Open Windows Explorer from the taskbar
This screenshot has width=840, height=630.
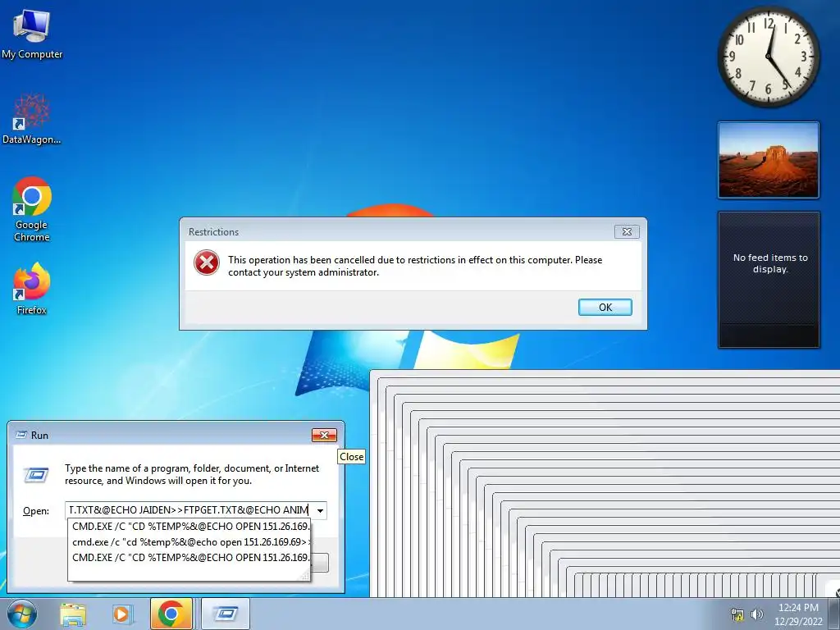(73, 614)
